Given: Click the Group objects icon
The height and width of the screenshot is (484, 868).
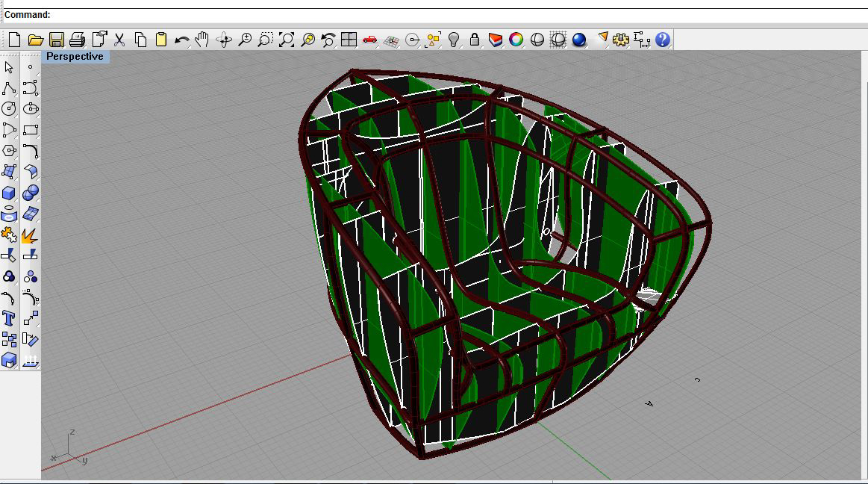Looking at the screenshot, I should tap(9, 276).
